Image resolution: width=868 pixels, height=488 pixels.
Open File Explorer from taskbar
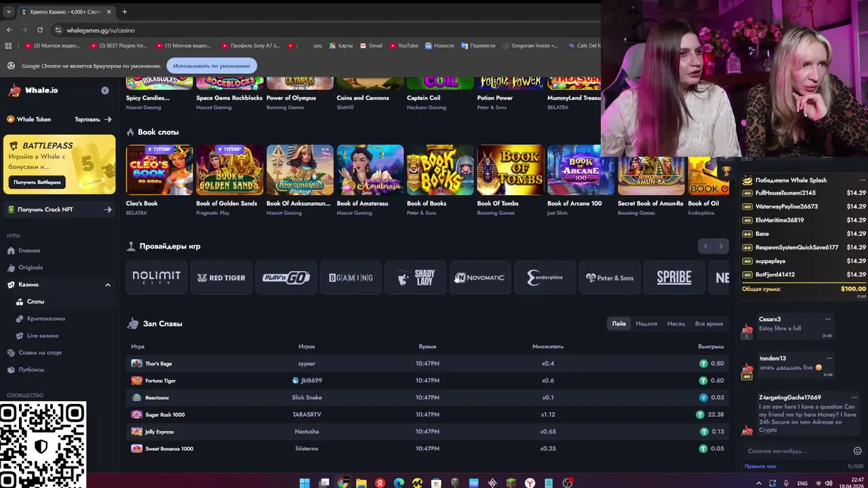(361, 483)
